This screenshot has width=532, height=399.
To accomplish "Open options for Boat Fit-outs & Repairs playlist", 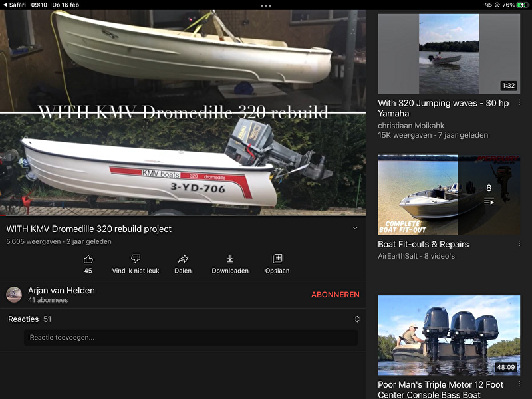I will [519, 243].
